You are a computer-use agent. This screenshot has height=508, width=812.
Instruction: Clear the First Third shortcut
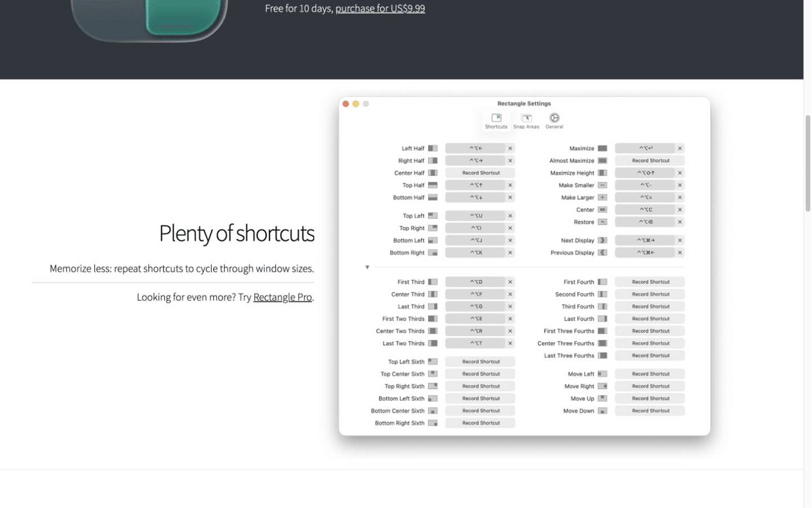(510, 282)
